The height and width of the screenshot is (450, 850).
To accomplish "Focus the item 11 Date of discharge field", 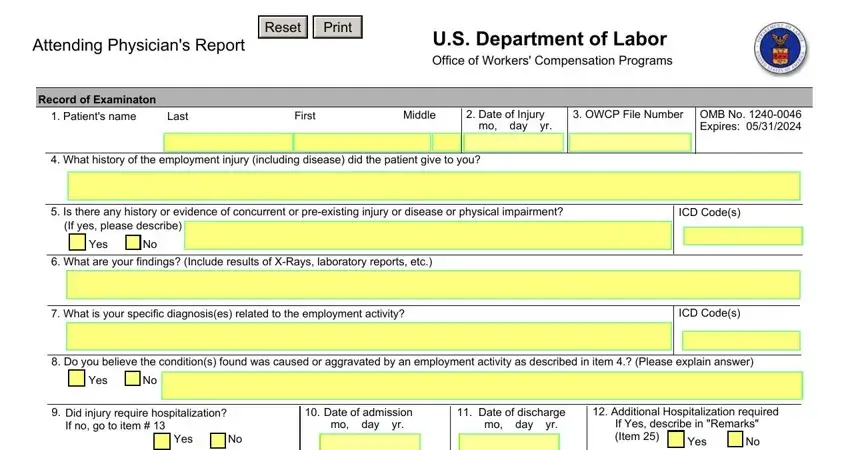I will pos(508,441).
